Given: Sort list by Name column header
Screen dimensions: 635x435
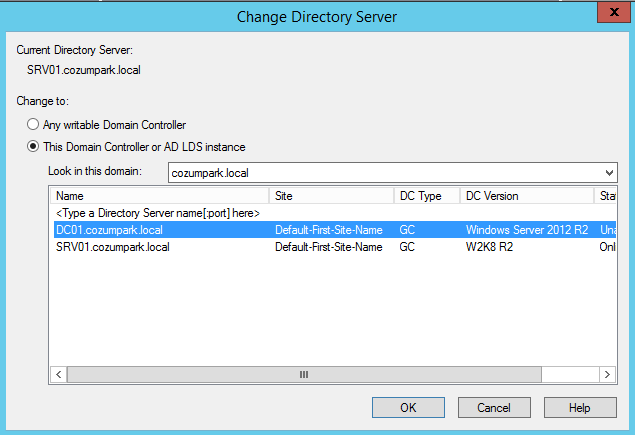Looking at the screenshot, I should 160,196.
